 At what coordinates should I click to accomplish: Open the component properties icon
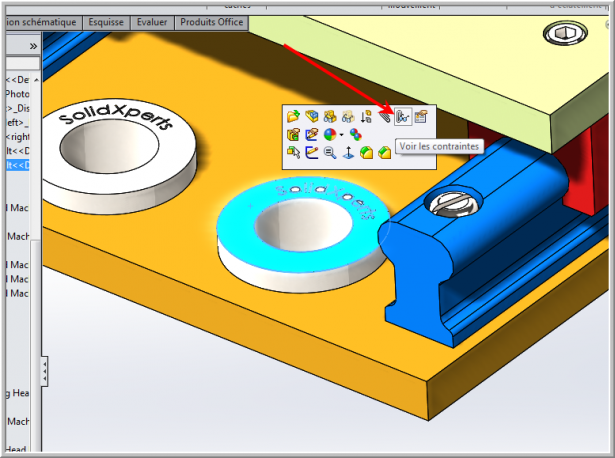pyautogui.click(x=421, y=116)
